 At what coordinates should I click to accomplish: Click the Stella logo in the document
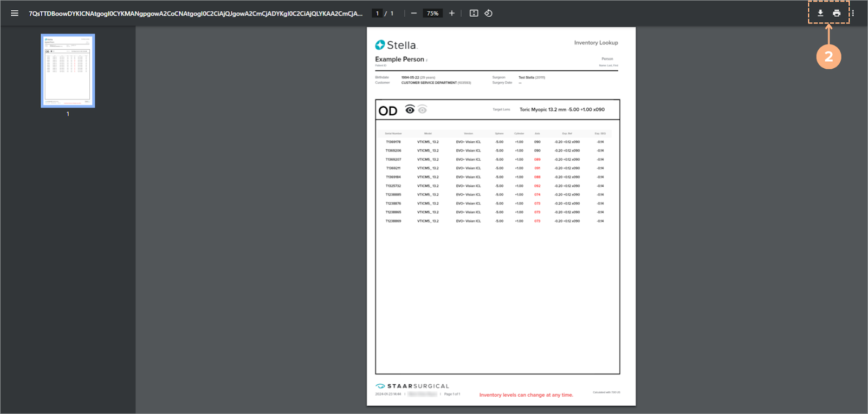tap(396, 45)
